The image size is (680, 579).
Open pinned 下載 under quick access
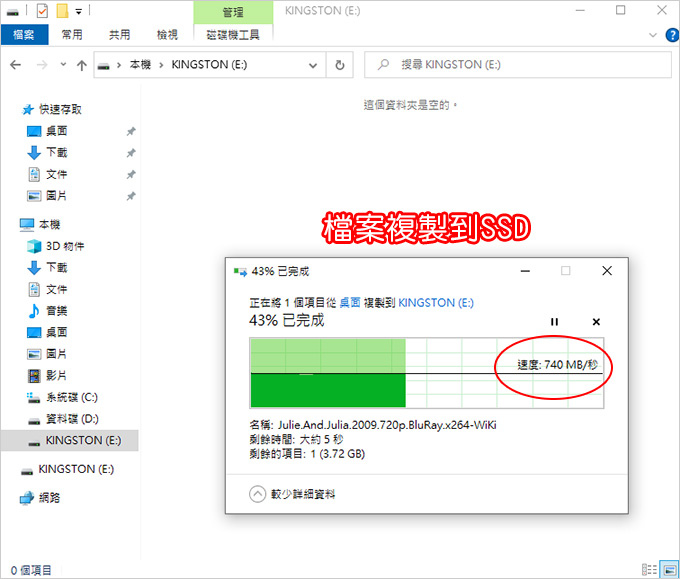point(56,153)
